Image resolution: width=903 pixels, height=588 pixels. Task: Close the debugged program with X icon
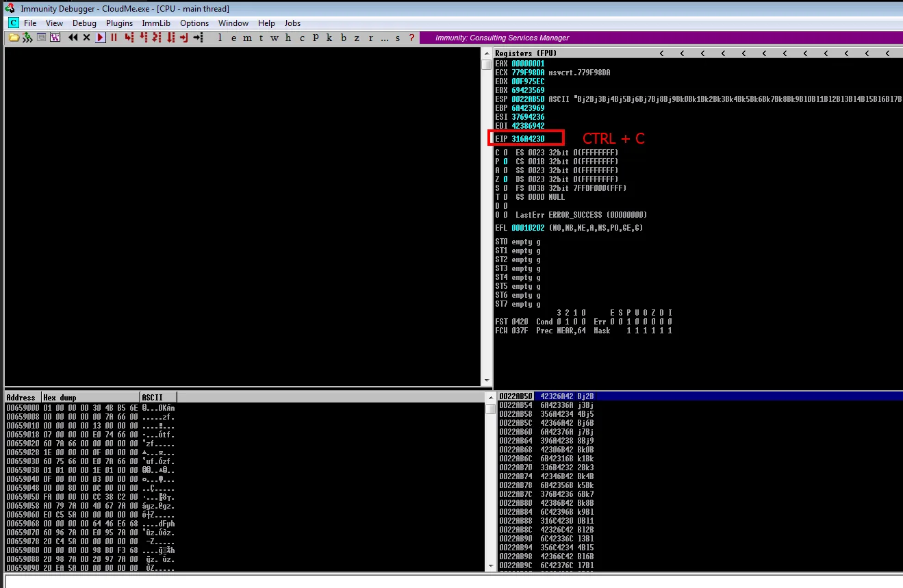(86, 38)
